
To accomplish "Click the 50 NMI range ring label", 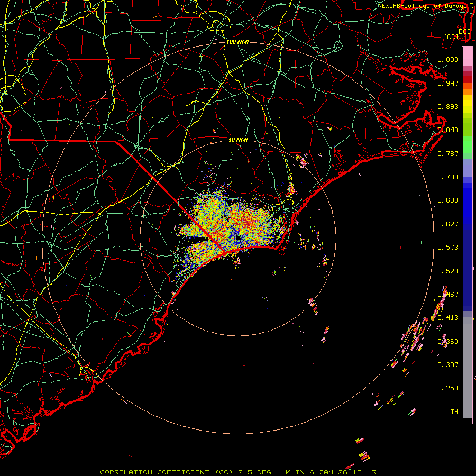I will 239,140.
